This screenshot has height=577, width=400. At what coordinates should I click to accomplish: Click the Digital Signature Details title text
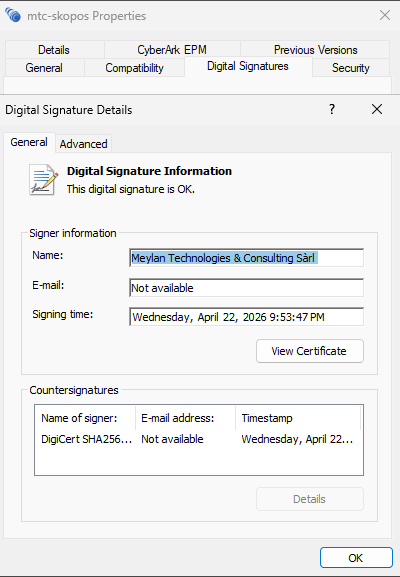coord(69,110)
